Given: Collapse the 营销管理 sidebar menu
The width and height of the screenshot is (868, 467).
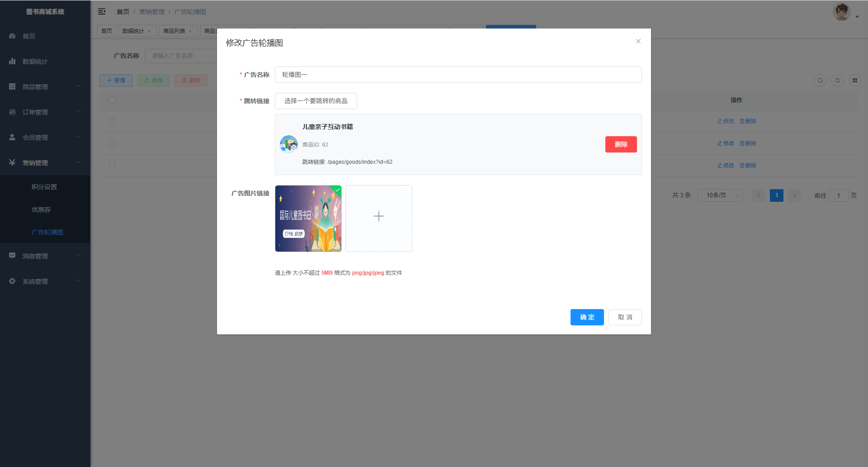Looking at the screenshot, I should [45, 163].
